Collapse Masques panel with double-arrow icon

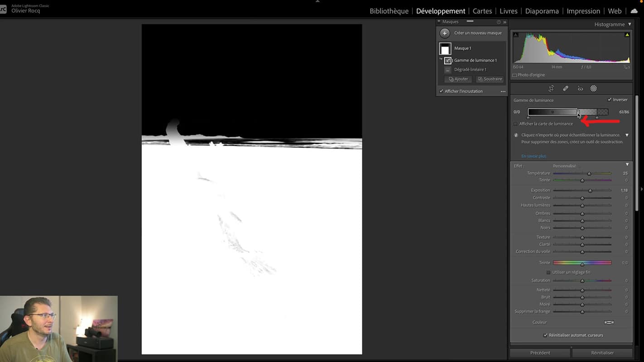tap(505, 22)
